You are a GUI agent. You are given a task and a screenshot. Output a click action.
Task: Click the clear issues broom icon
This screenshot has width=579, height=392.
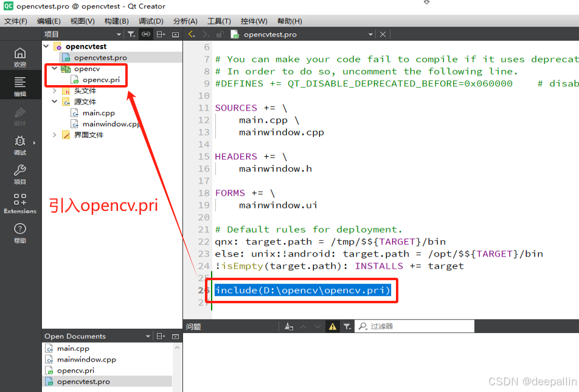click(x=289, y=326)
